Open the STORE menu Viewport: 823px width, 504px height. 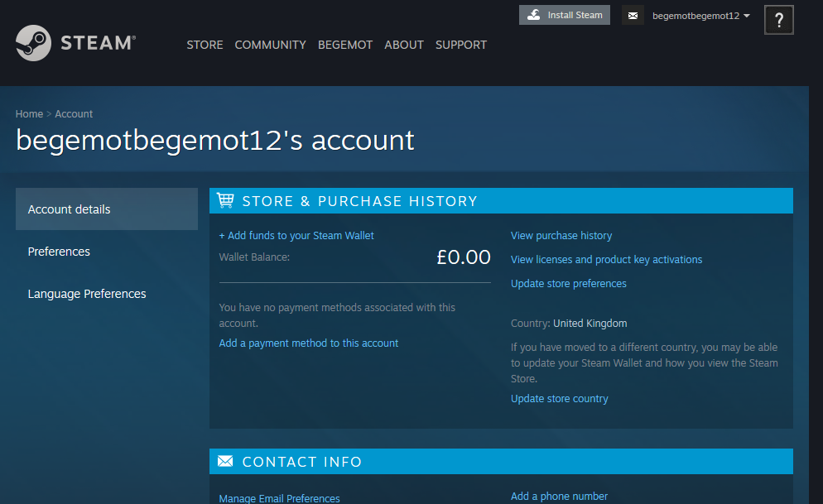pos(205,45)
